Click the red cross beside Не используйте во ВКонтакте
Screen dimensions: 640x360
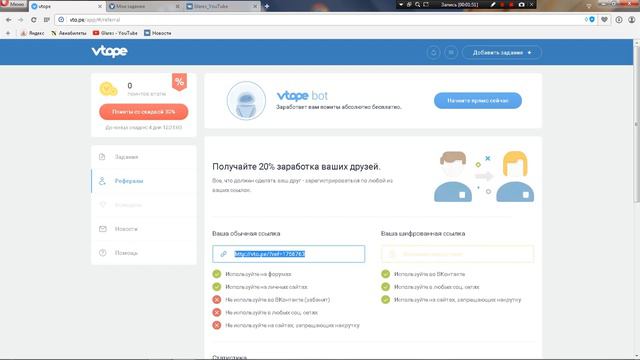217,300
